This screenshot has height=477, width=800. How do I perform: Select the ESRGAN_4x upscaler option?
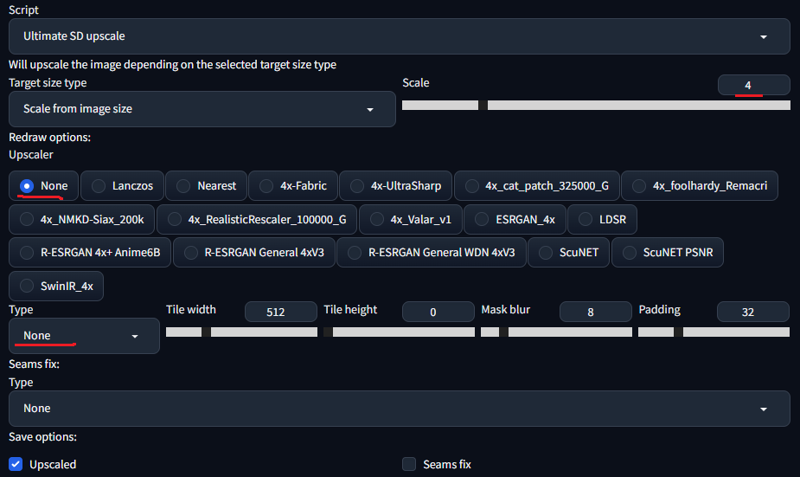[515, 219]
